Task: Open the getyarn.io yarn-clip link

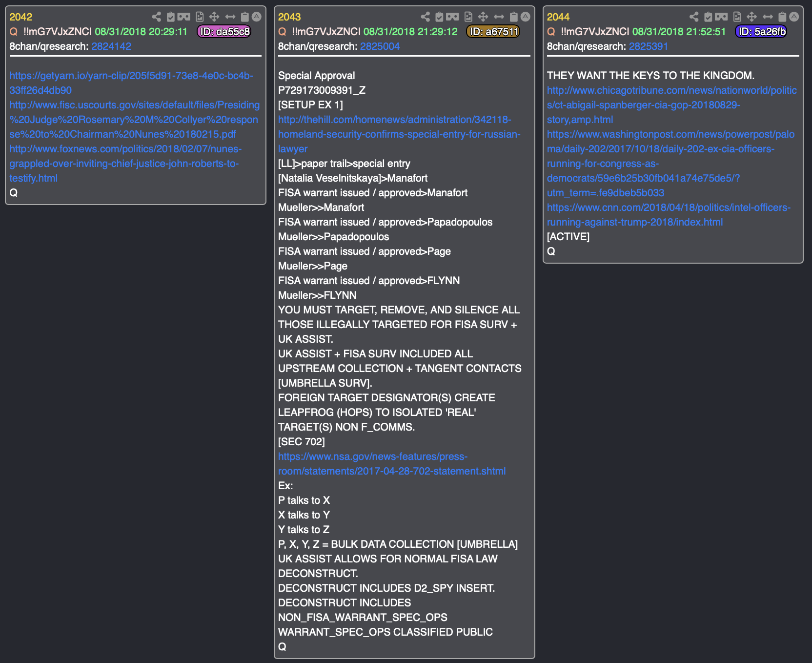Action: tap(131, 83)
